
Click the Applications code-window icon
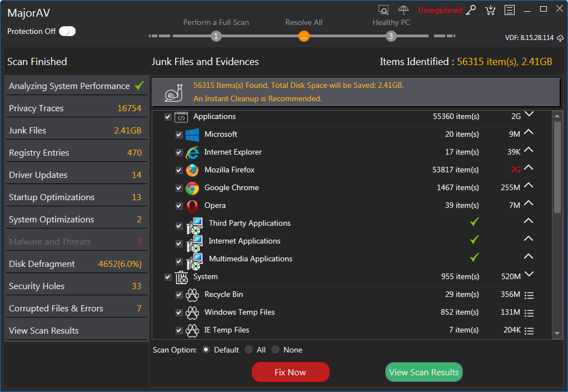click(181, 117)
